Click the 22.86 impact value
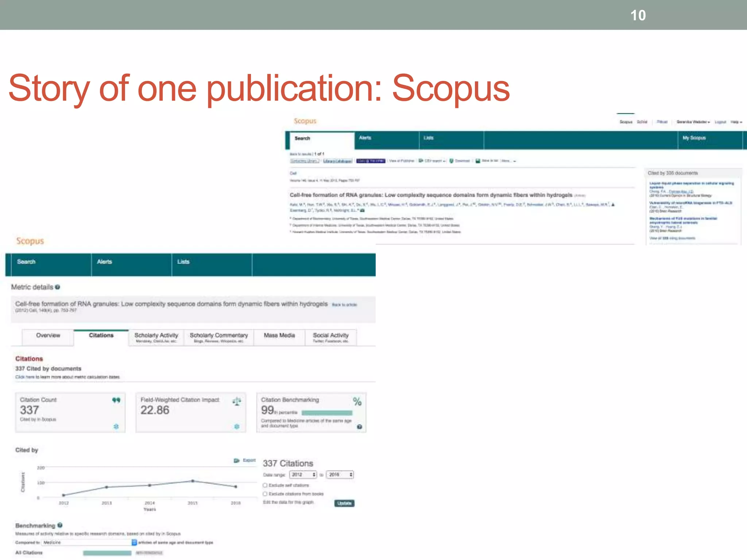 coord(155,410)
